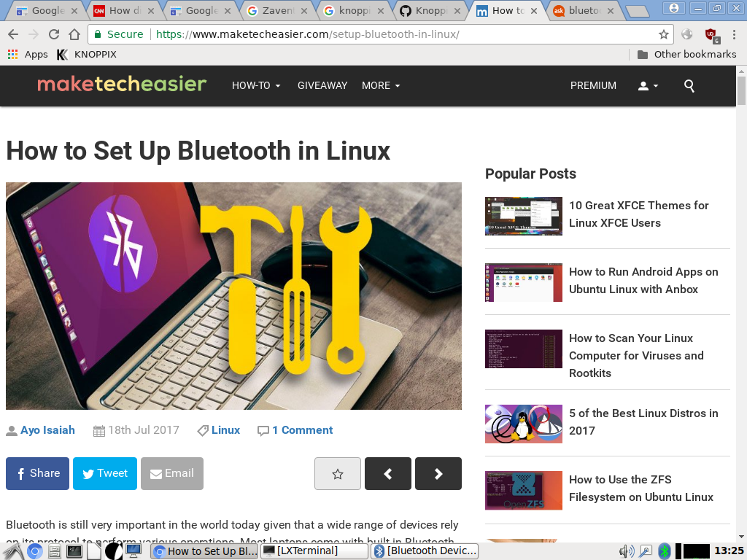
Task: Toggle the uBlock Origin extension icon
Action: point(711,34)
